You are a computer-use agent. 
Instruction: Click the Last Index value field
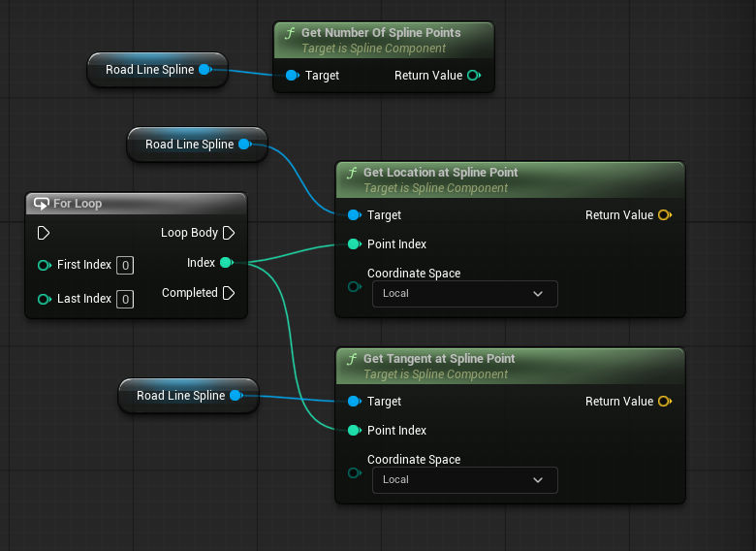125,299
